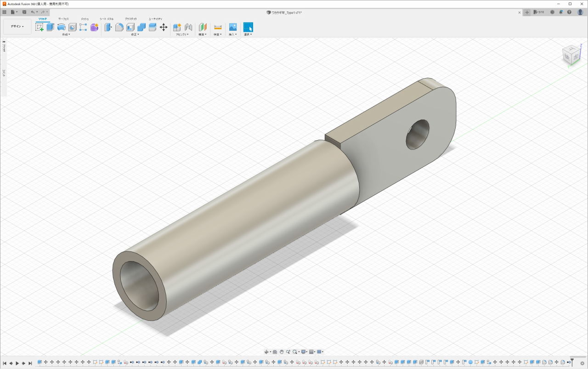
Task: Select the Move/Copy cross-arrow tool
Action: pos(164,27)
